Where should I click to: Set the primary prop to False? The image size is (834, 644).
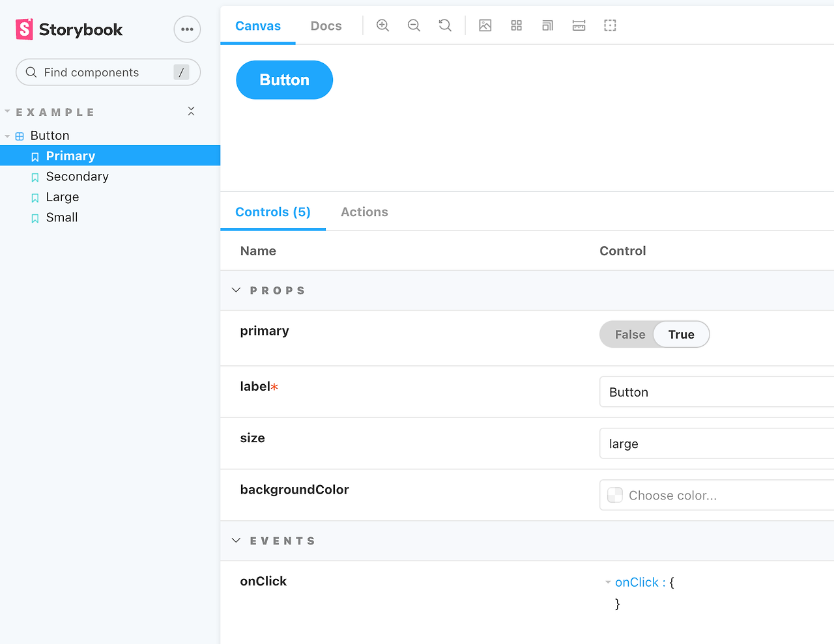click(629, 334)
